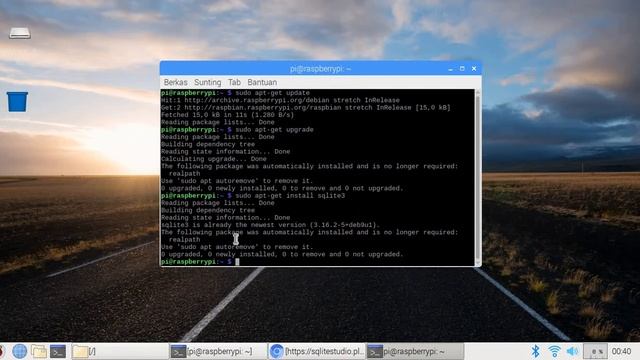Click the line 'Calculating upgrade... Done'

pyautogui.click(x=214, y=159)
